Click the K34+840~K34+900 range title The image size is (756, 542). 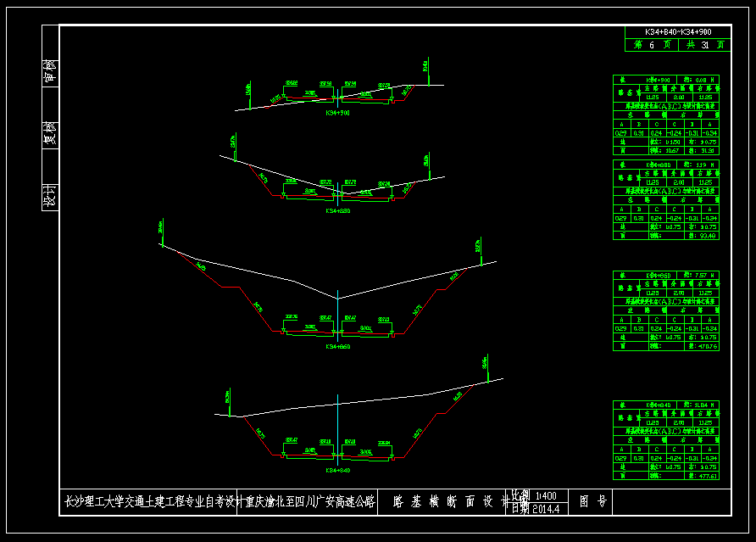(677, 31)
